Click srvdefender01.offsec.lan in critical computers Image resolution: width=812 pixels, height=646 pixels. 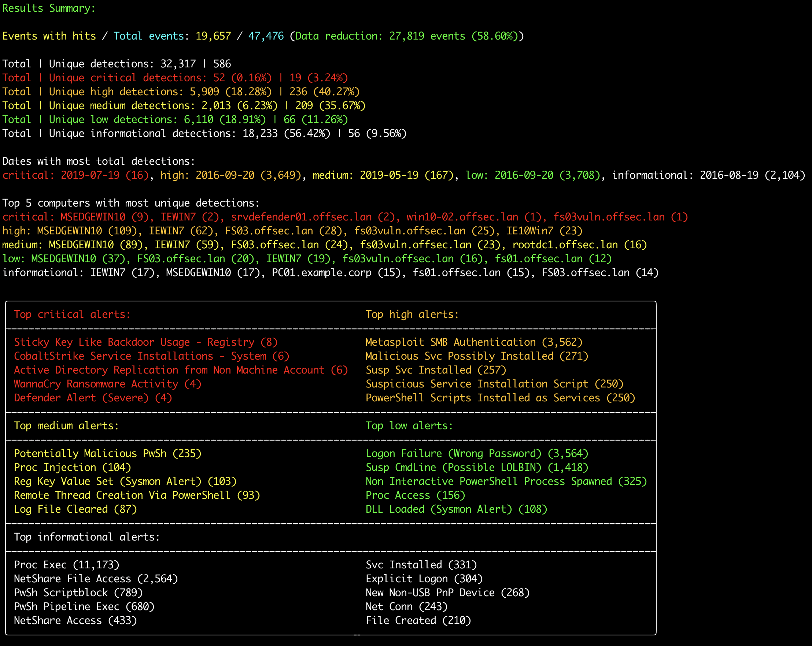(x=301, y=217)
